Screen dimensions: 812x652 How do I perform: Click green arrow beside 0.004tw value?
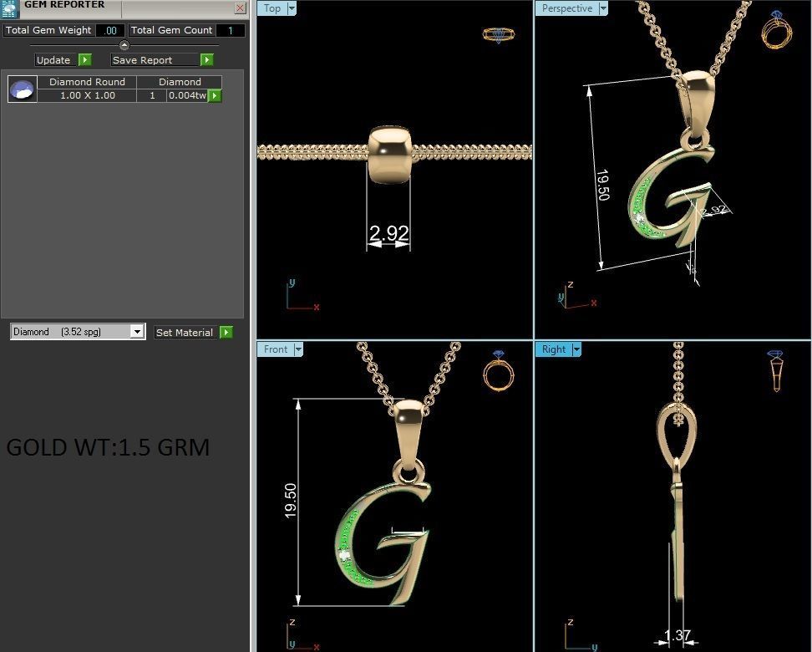click(215, 95)
